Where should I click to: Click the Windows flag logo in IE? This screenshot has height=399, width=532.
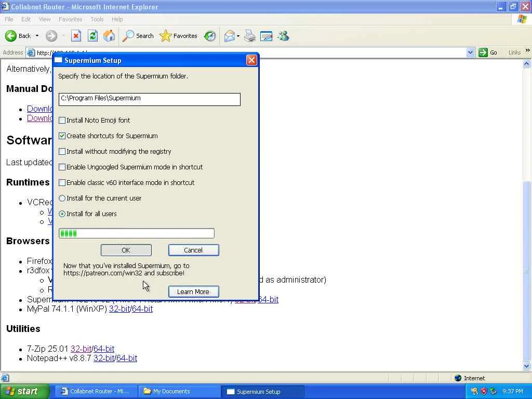click(522, 19)
